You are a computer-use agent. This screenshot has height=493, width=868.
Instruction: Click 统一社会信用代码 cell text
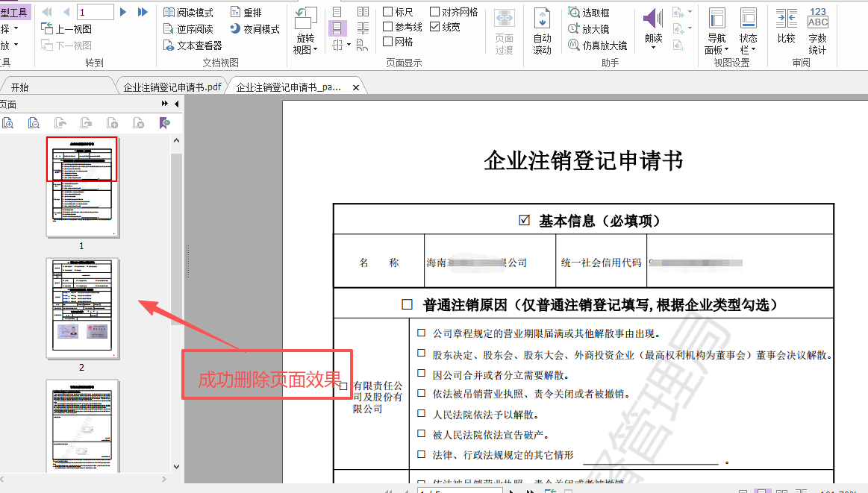[x=601, y=263]
